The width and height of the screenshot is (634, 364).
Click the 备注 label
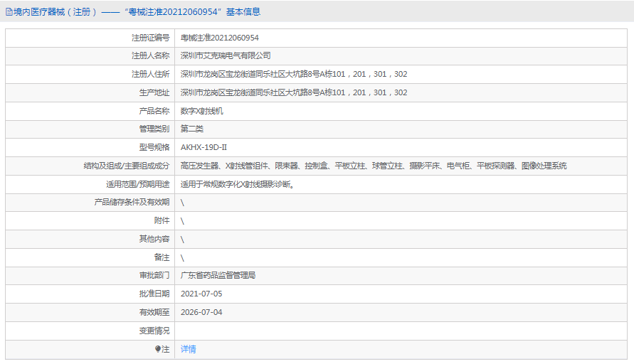click(x=162, y=257)
